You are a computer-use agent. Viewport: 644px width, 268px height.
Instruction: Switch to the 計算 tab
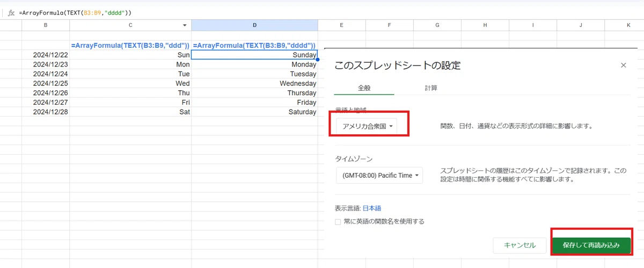431,88
